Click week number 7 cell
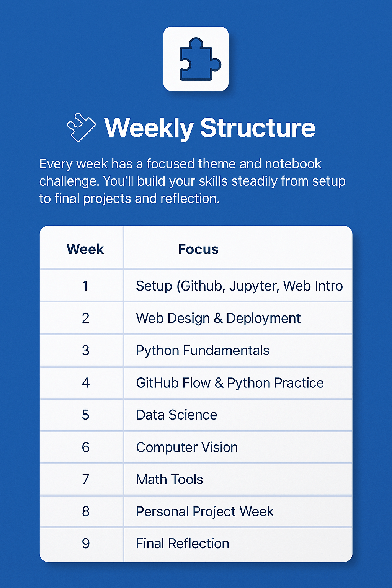The image size is (392, 588). coord(85,479)
